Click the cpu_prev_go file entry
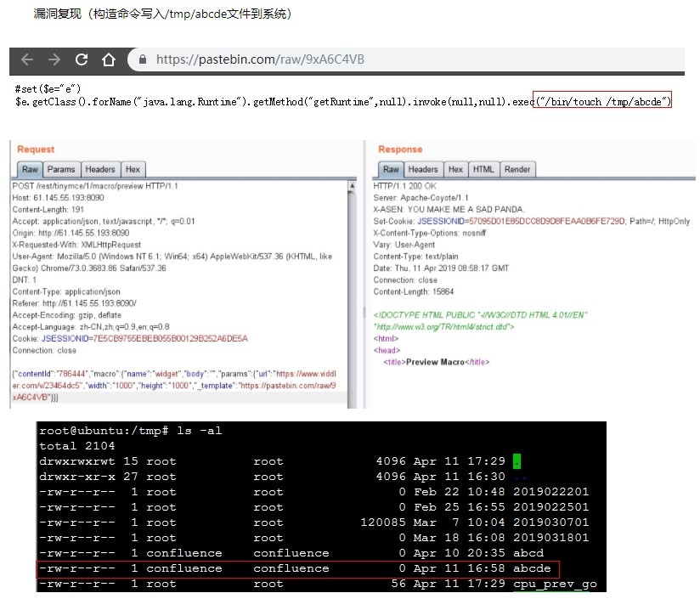 tap(555, 584)
